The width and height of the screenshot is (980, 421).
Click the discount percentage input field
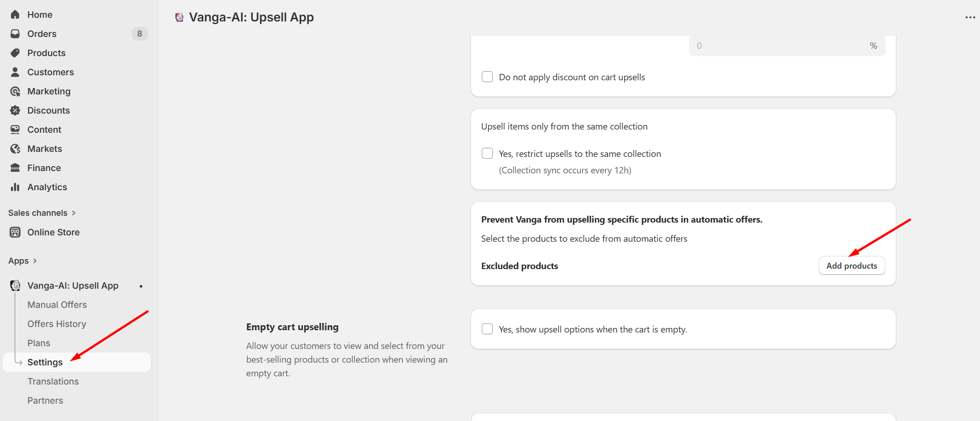click(x=781, y=46)
